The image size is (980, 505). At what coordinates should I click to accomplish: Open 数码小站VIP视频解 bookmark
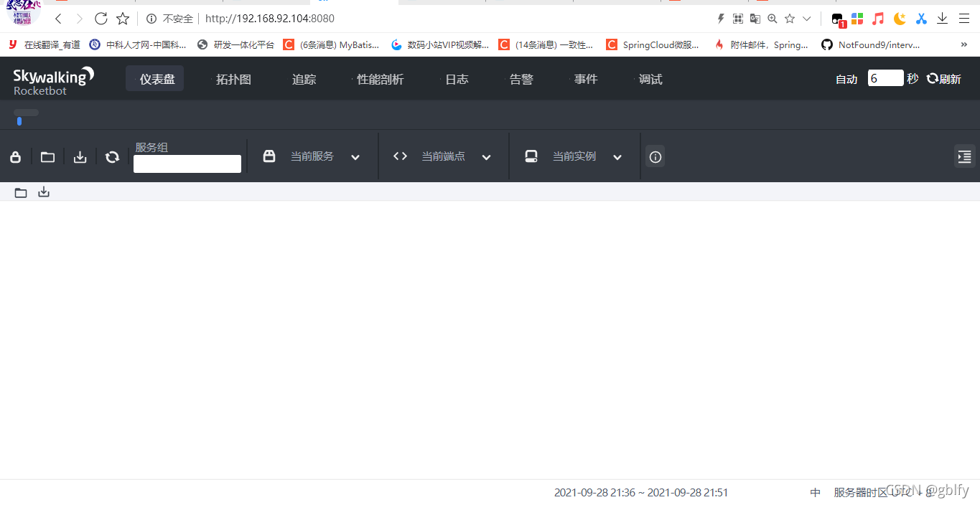[x=440, y=44]
